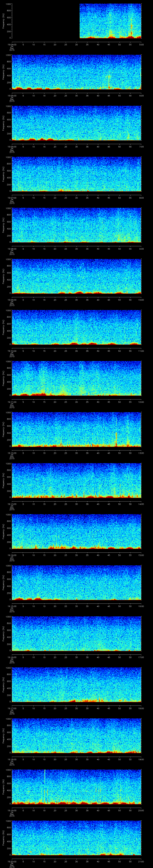
Task: Open the 19:09:00 spectrogram panel
Action: [77, 276]
